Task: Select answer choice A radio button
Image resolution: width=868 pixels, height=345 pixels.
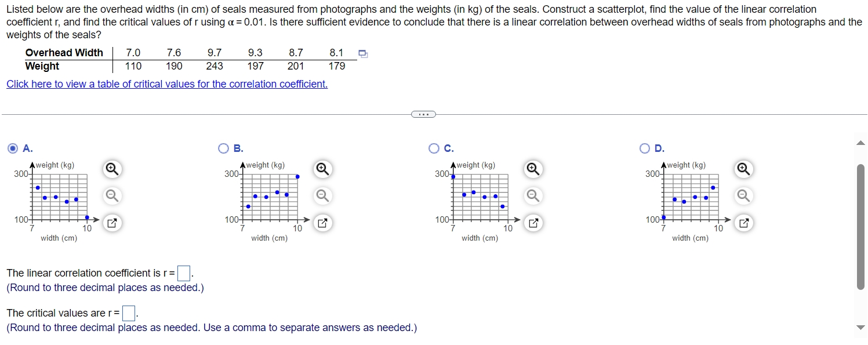Action: point(12,148)
